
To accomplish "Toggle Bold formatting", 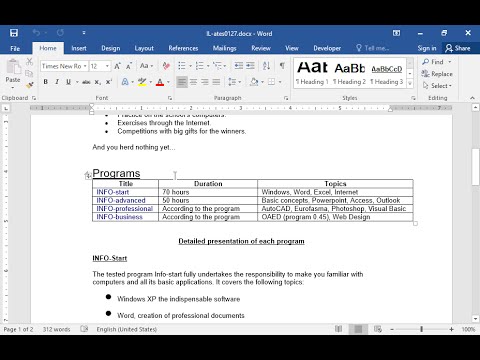I will coord(46,82).
